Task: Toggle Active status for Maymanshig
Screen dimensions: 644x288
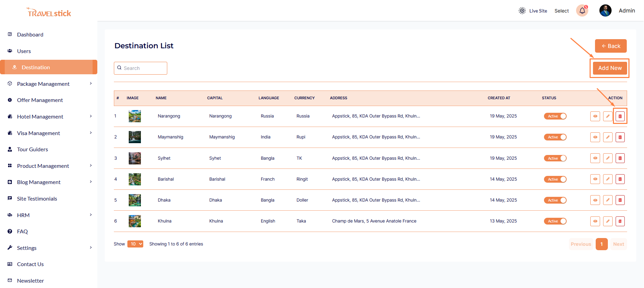Action: 555,137
